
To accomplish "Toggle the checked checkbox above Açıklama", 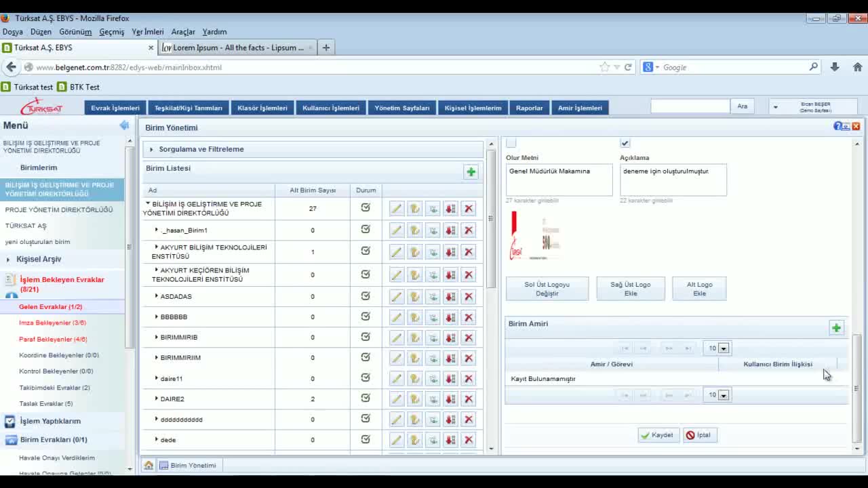I will [x=625, y=143].
